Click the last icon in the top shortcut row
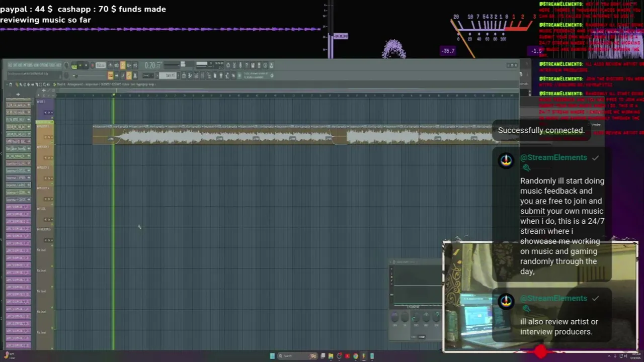The height and width of the screenshot is (362, 644). click(x=271, y=65)
